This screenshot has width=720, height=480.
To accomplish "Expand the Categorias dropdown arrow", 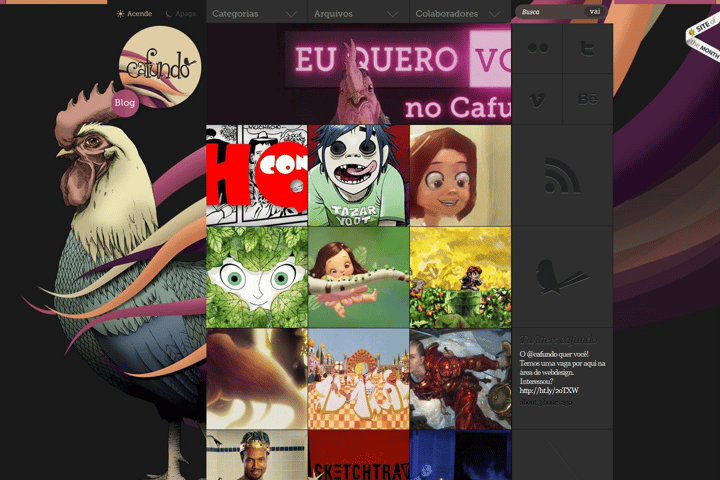I will pos(291,14).
